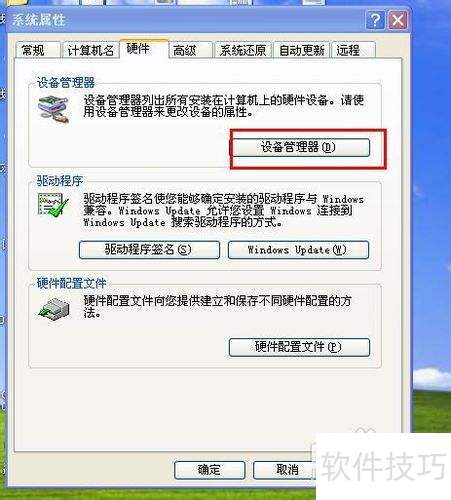Screen dimensions: 451x500
Task: Open 硬件配置文件(P) button
Action: [x=299, y=347]
